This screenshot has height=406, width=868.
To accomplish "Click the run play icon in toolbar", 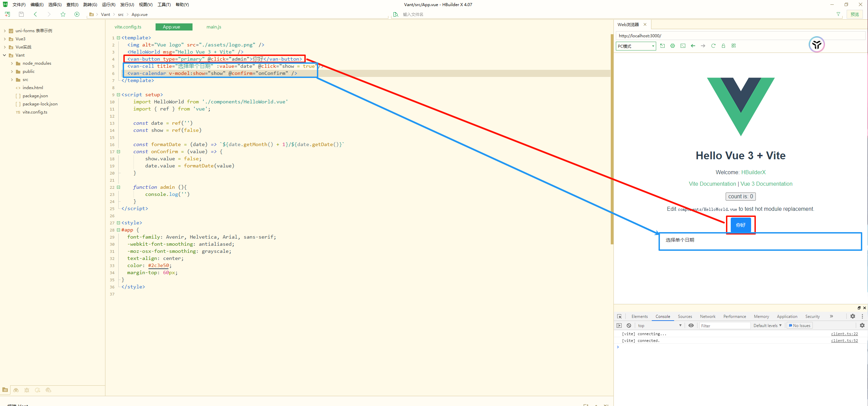I will click(x=77, y=14).
